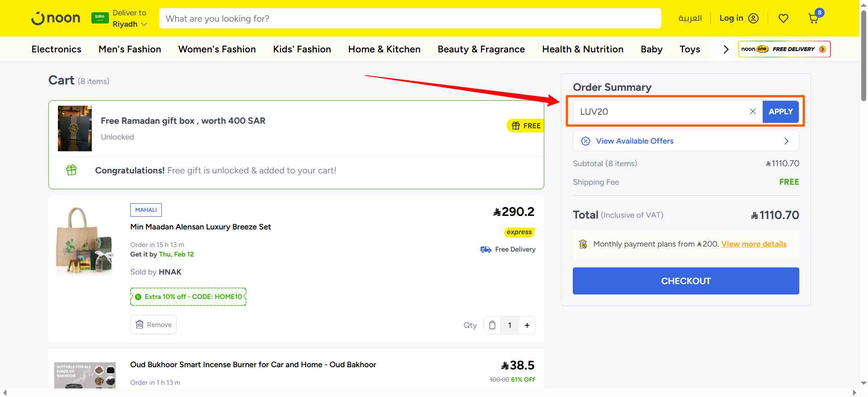Click the 290.2 price text
This screenshot has width=868, height=397.
[514, 211]
